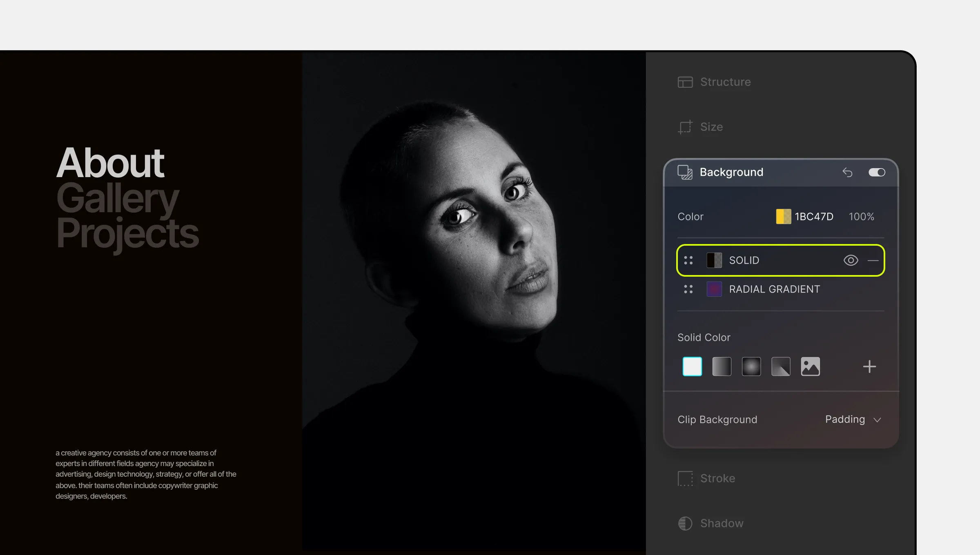Choose the radial gradient fill type

[x=751, y=366]
